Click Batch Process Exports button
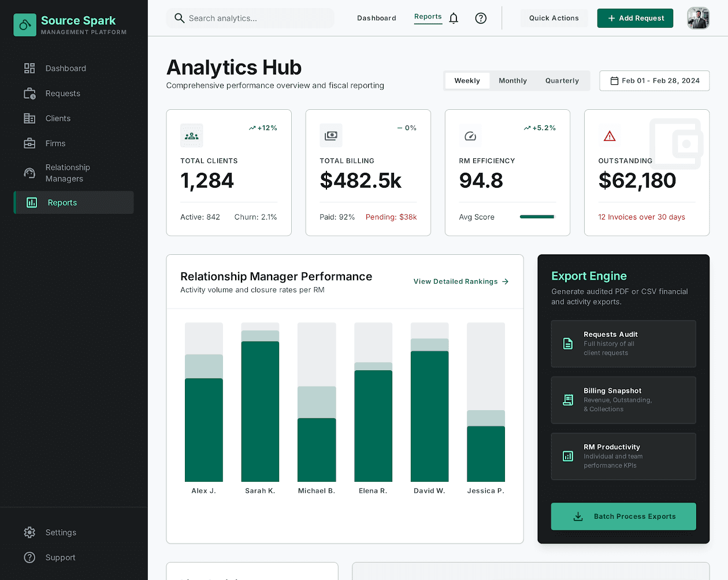 623,516
